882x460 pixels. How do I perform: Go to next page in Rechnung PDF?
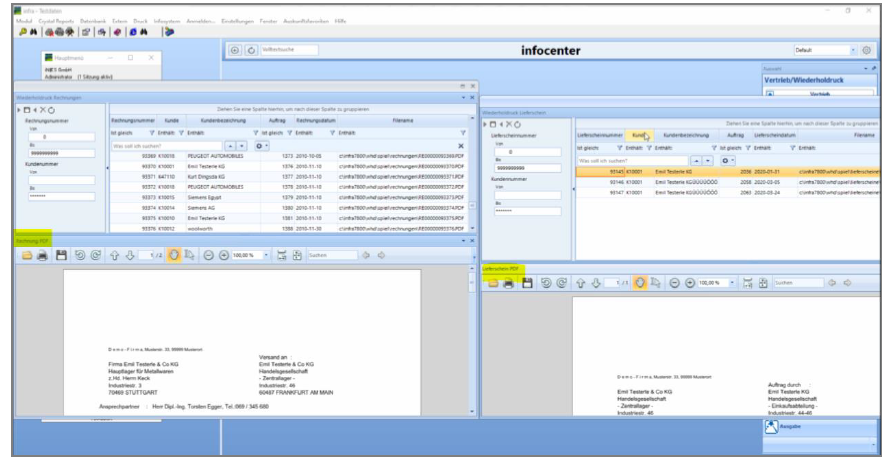click(130, 256)
